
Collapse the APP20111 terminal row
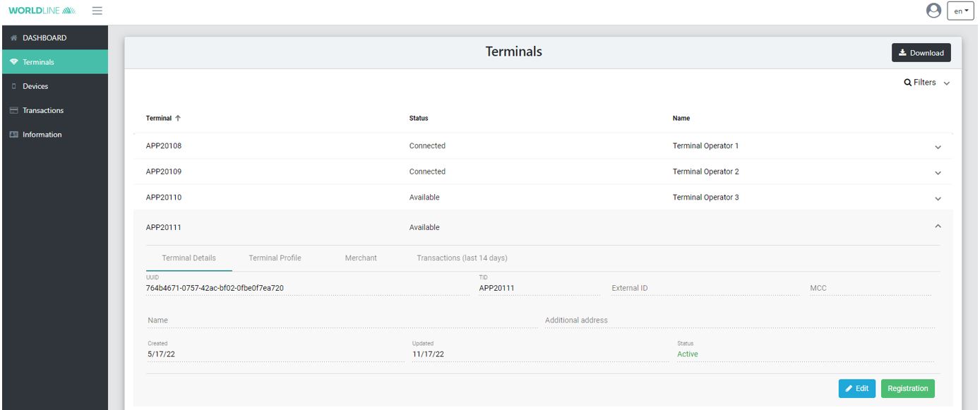[x=938, y=227]
